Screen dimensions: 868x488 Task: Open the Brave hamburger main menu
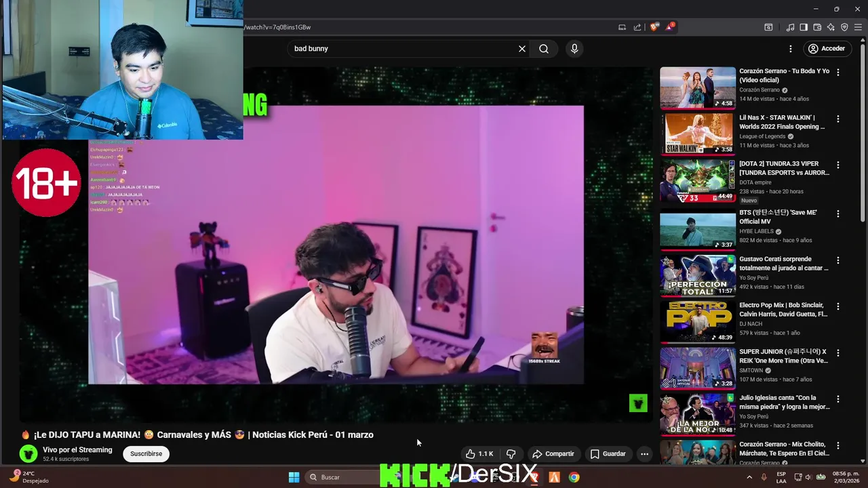tap(858, 27)
